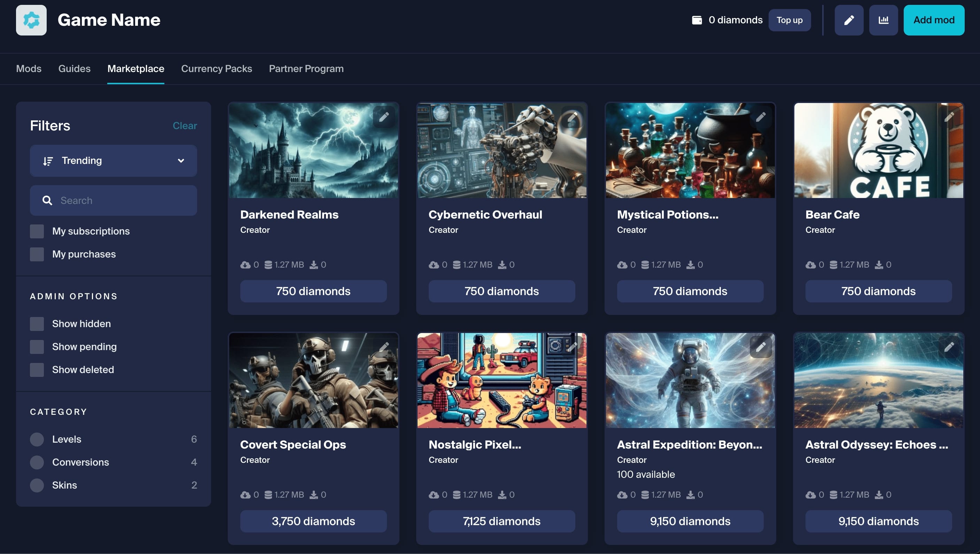Select the Conversions category
The image size is (980, 554).
[37, 462]
